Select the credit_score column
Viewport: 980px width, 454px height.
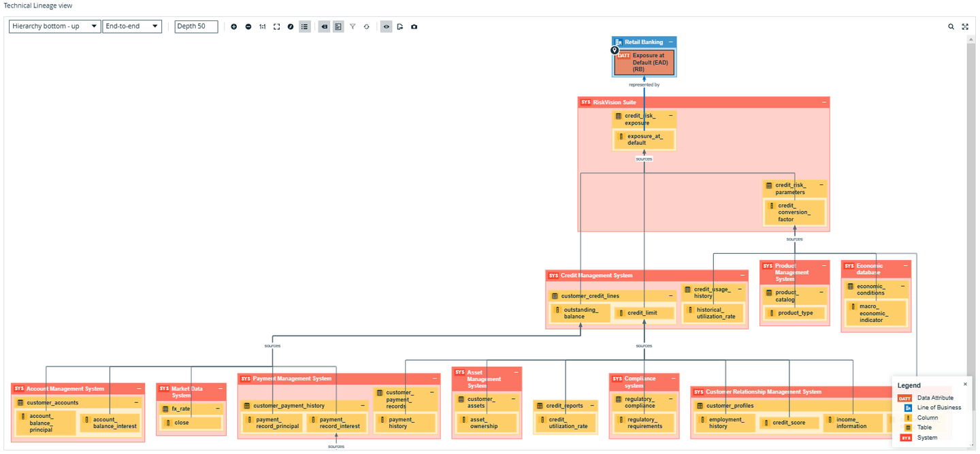tap(789, 423)
